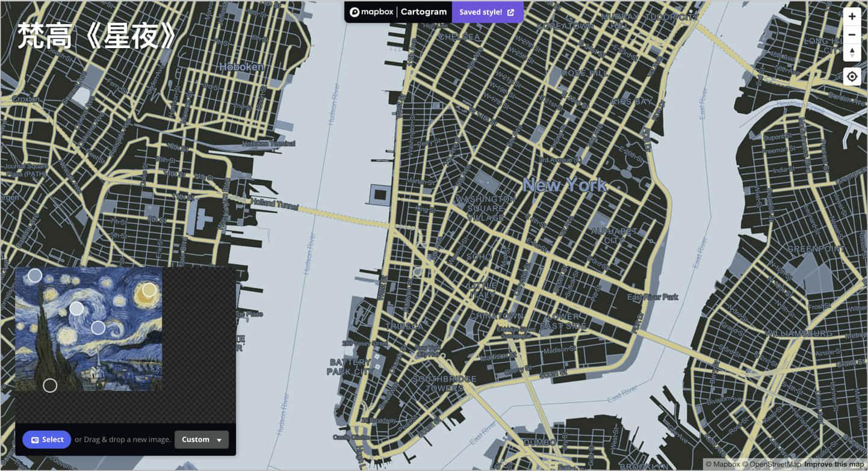Zoom in using the plus icon
The height and width of the screenshot is (471, 868).
[852, 16]
